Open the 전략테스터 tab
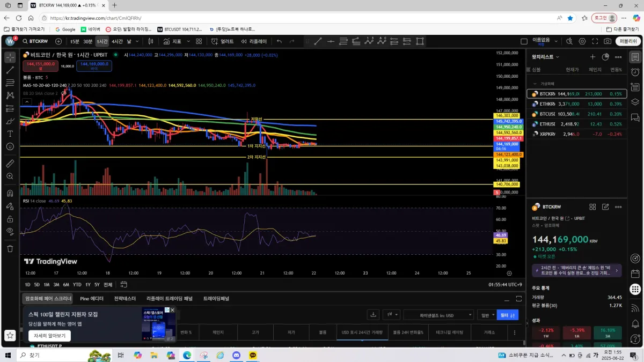Screen dimensions: 644x362 (126, 298)
